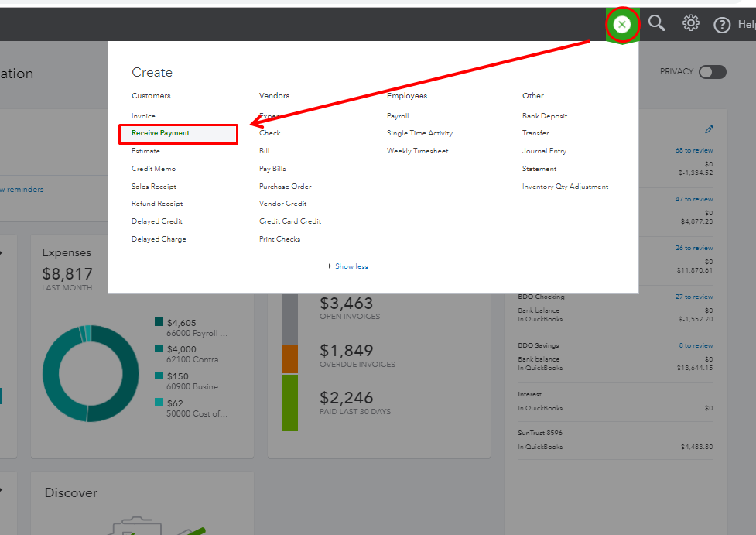Close the Create menu with the X icon
The width and height of the screenshot is (756, 535).
click(x=622, y=24)
